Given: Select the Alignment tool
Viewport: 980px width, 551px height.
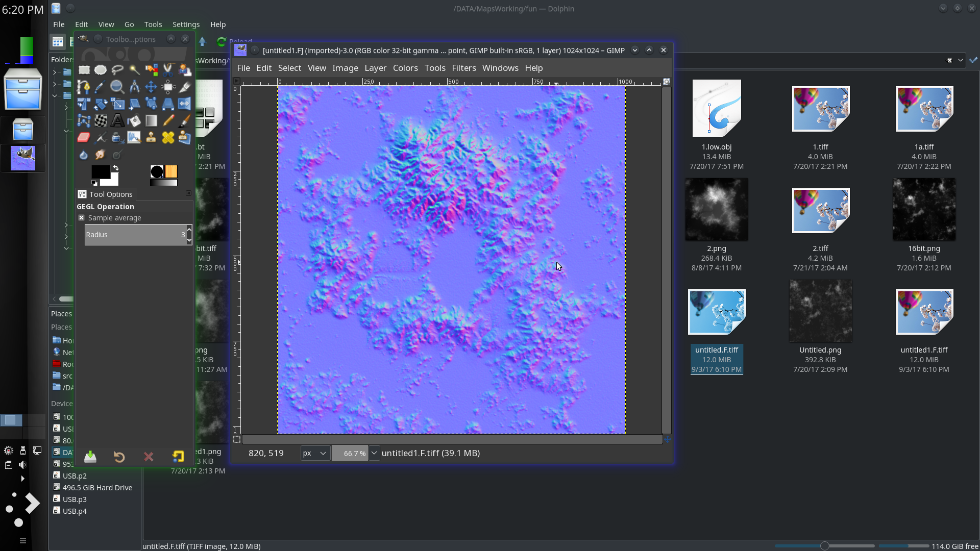Looking at the screenshot, I should pyautogui.click(x=168, y=87).
